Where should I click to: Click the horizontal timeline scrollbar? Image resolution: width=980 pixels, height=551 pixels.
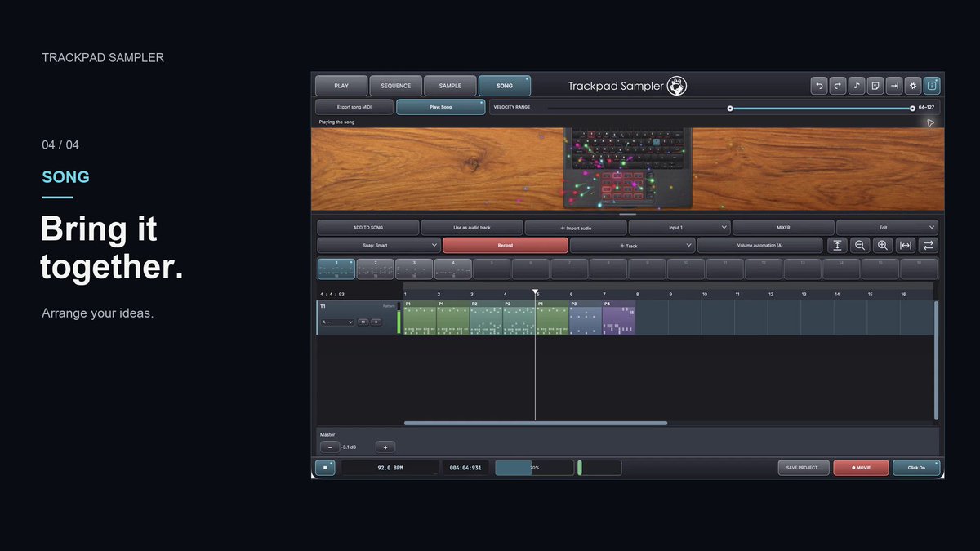click(536, 423)
